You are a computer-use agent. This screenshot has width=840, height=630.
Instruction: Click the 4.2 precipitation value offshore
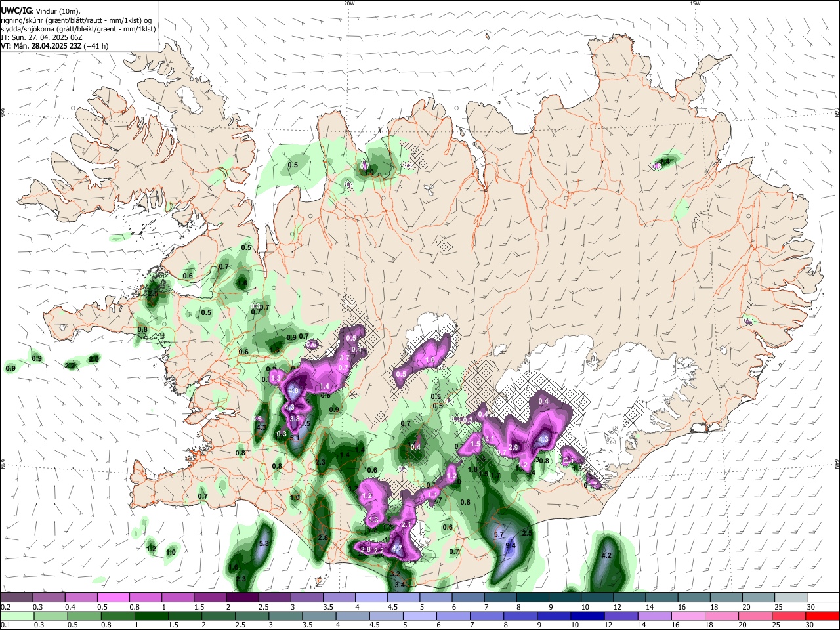606,555
